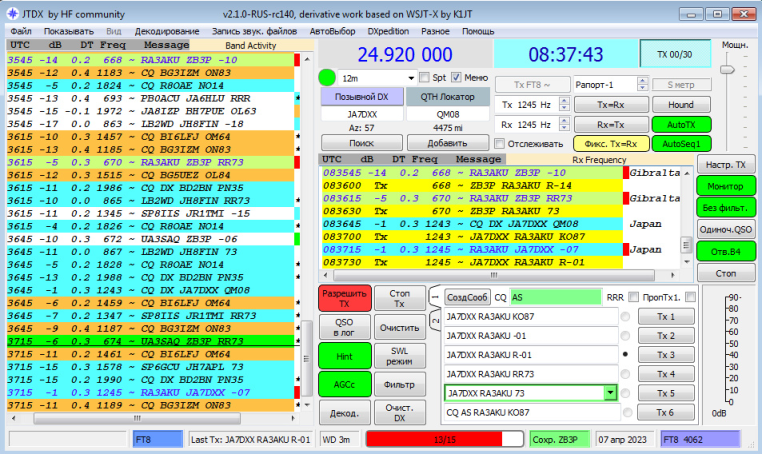
Task: Select radio button for Tx 3 message
Action: [x=625, y=355]
